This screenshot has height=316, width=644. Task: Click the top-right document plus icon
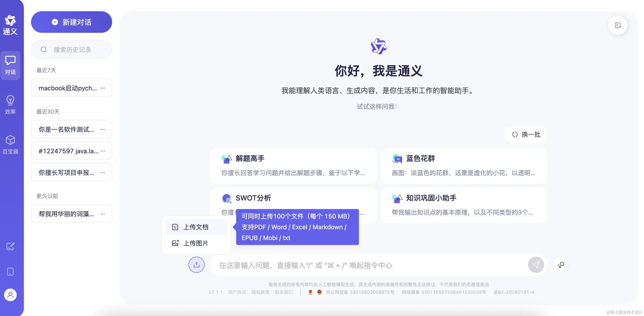click(x=618, y=25)
